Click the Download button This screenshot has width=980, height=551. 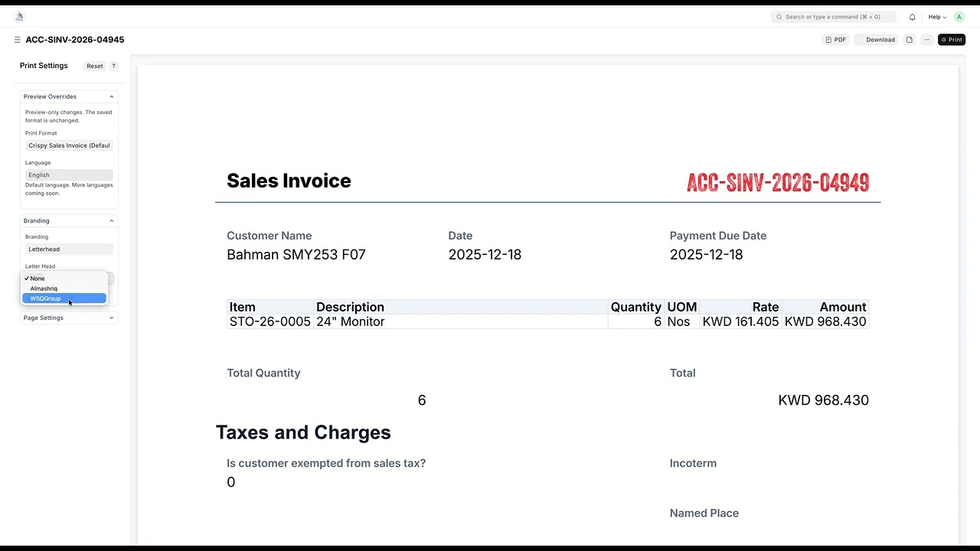tap(880, 40)
